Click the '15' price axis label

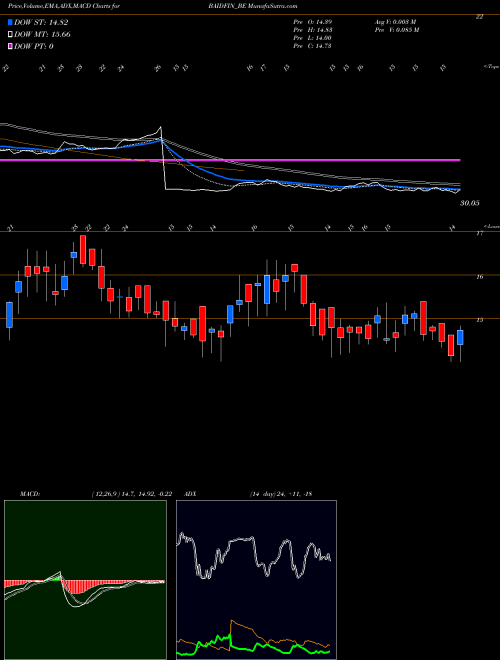click(x=479, y=320)
